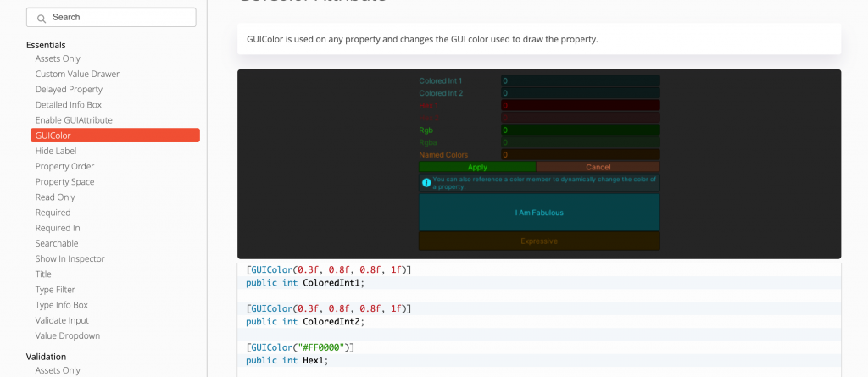
Task: Click the Named Colors value field
Action: pos(580,155)
